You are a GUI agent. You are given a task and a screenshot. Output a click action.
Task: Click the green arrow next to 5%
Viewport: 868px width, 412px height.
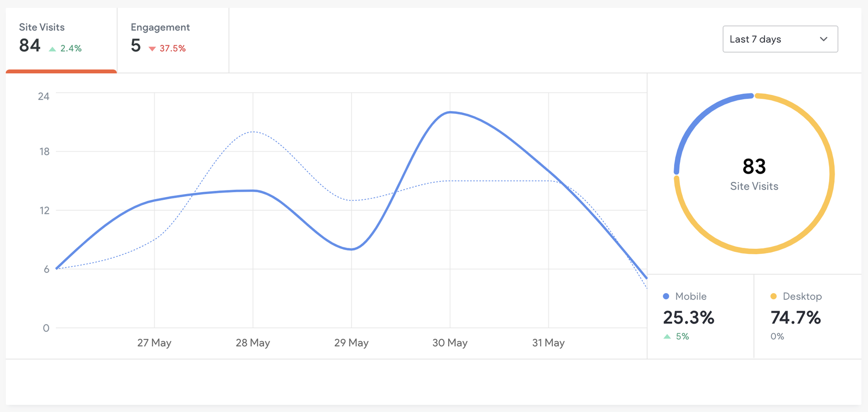[x=667, y=336]
